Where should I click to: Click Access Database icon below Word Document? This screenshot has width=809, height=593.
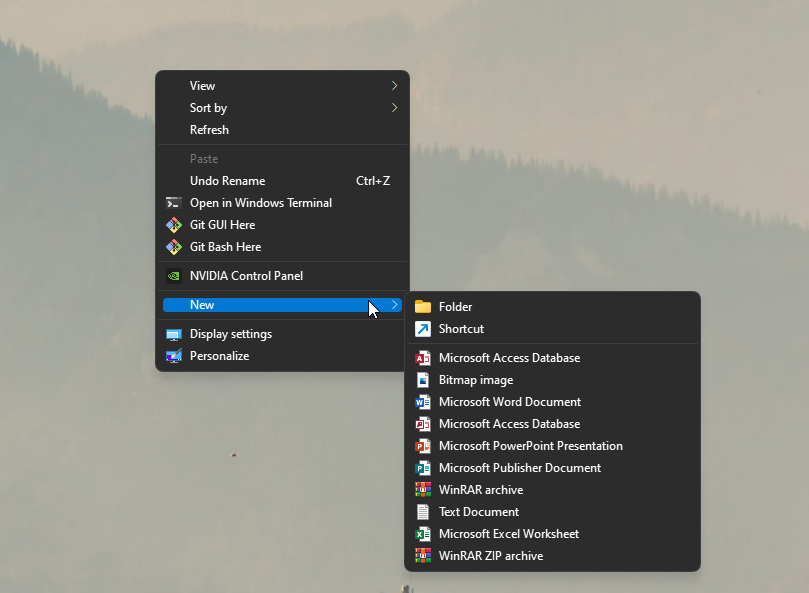[423, 424]
